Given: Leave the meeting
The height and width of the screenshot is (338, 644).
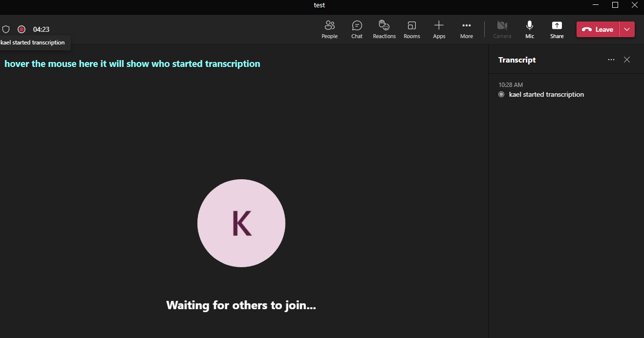Looking at the screenshot, I should 598,29.
